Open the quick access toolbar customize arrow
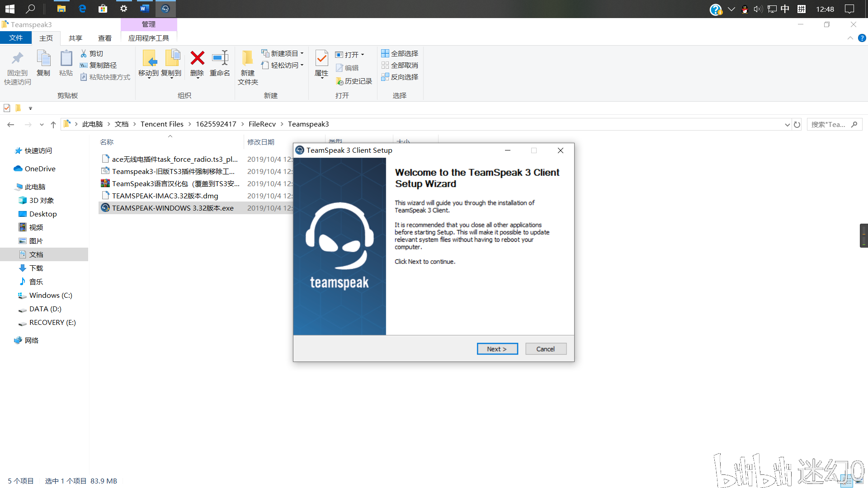The height and width of the screenshot is (488, 868). click(x=30, y=108)
